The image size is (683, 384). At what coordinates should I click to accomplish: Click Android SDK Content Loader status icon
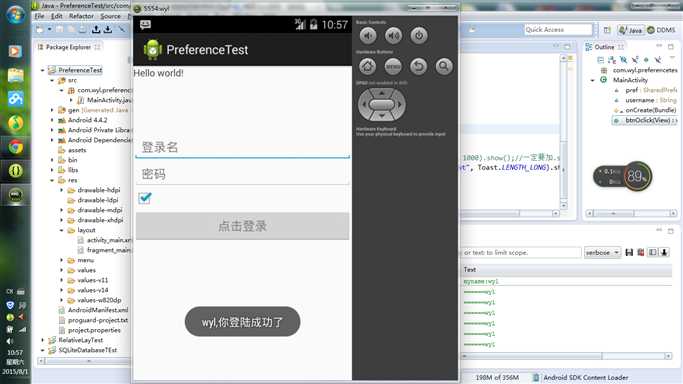coord(536,377)
